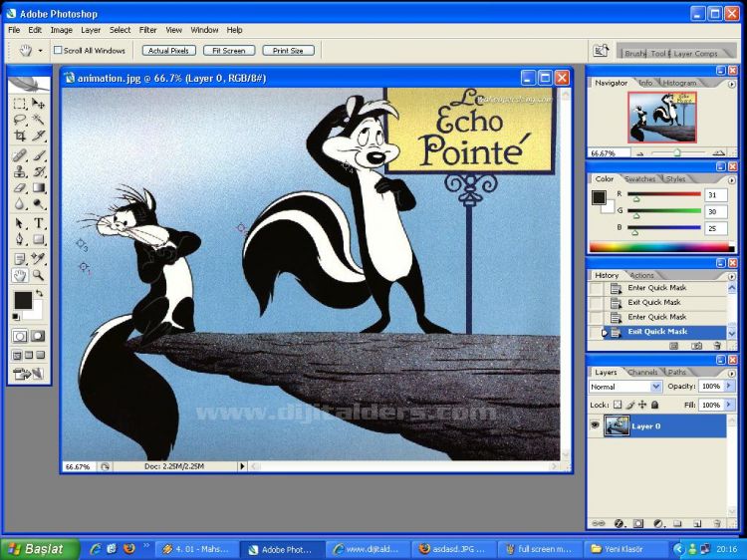Select the Gradient tool

click(38, 187)
